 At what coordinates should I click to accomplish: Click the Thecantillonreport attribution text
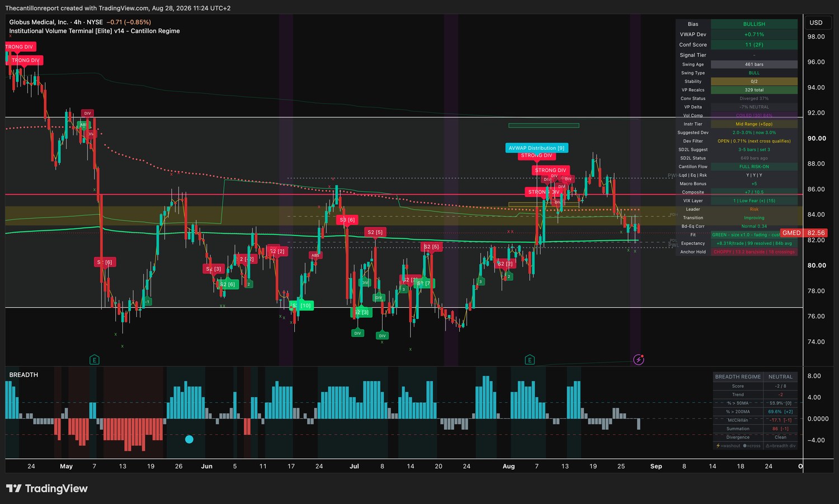coord(117,8)
